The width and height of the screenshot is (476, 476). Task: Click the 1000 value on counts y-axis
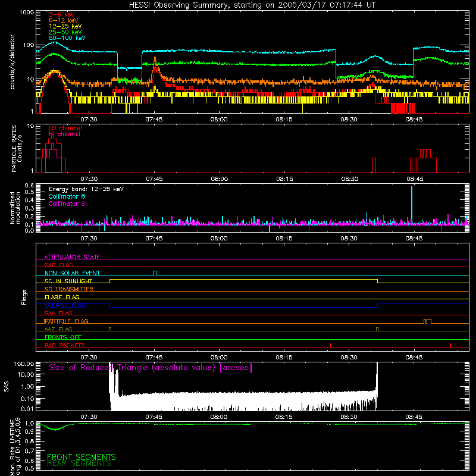pos(27,12)
